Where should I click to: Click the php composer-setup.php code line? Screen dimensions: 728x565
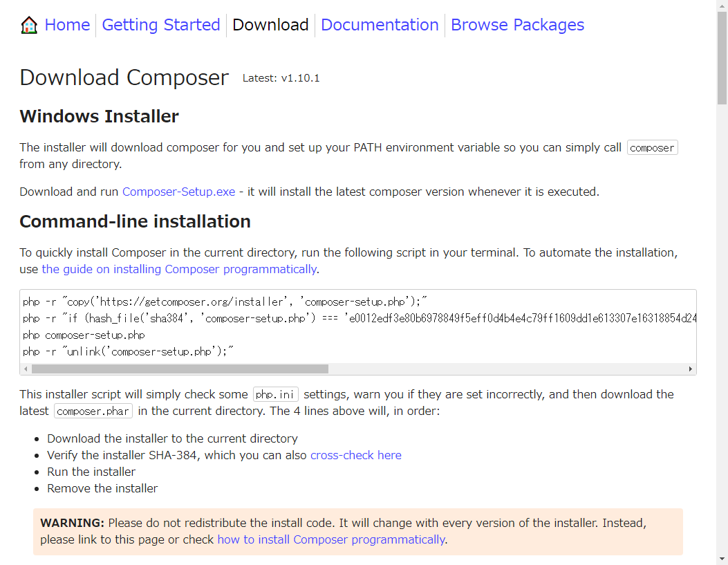coord(84,335)
